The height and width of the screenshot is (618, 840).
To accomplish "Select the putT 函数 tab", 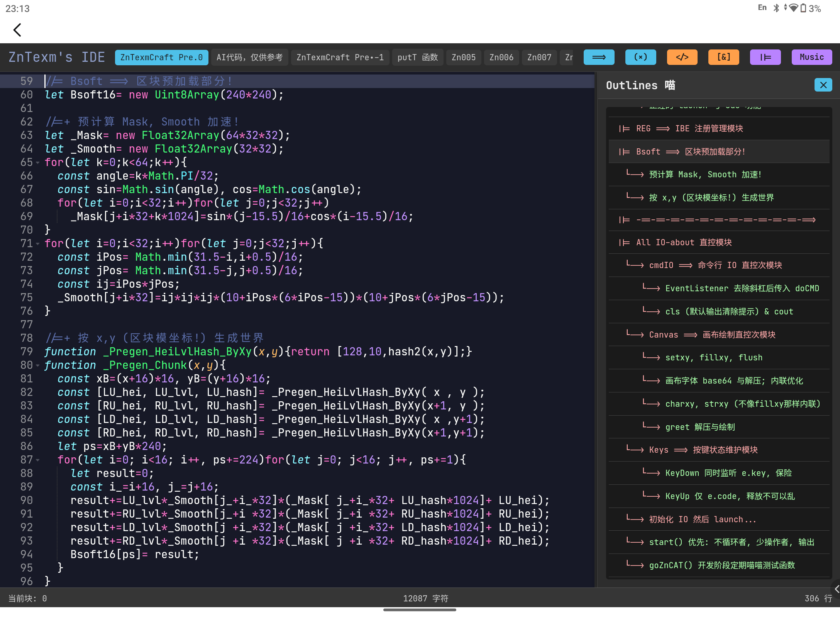I will [418, 58].
